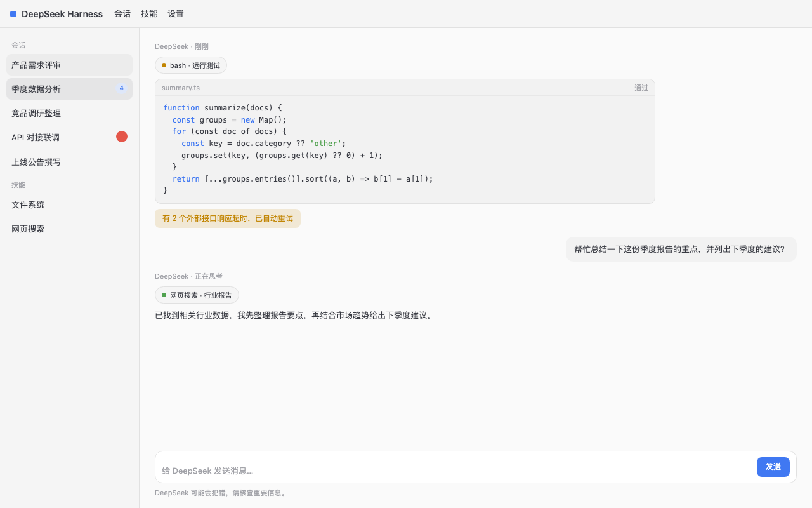Open the 季度数据分析 conversation
The width and height of the screenshot is (812, 508).
pyautogui.click(x=69, y=89)
